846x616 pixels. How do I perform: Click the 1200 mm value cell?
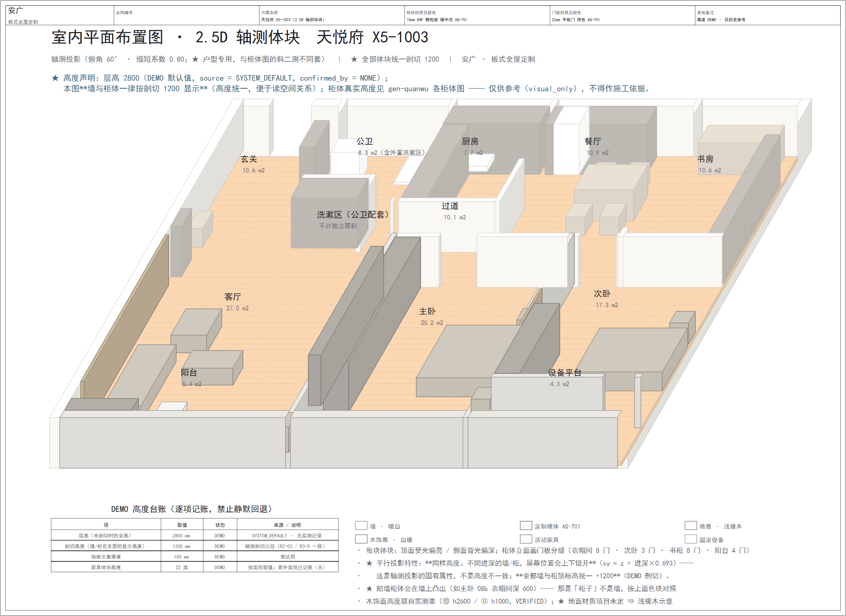pyautogui.click(x=182, y=546)
